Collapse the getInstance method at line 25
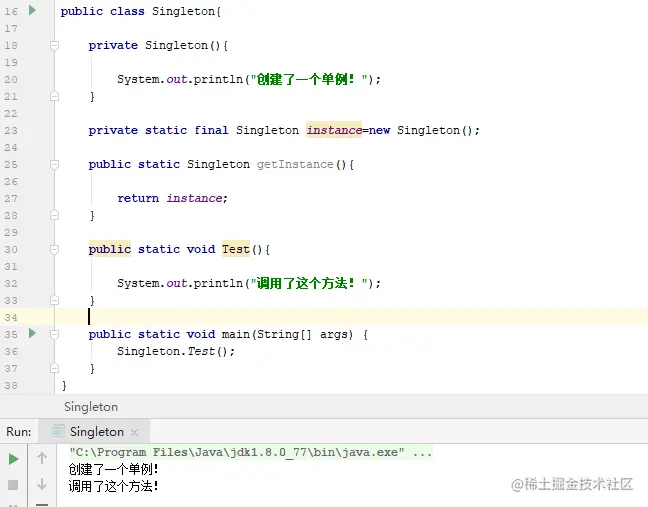Screen dimensions: 648x507 (x=54, y=164)
